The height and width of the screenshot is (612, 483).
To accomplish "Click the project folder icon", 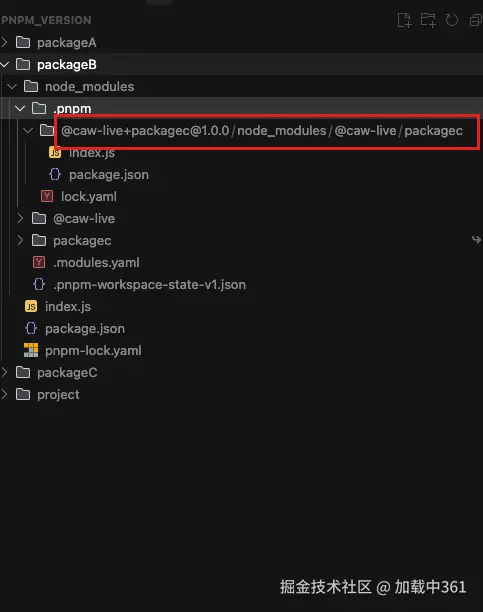I will 23,394.
